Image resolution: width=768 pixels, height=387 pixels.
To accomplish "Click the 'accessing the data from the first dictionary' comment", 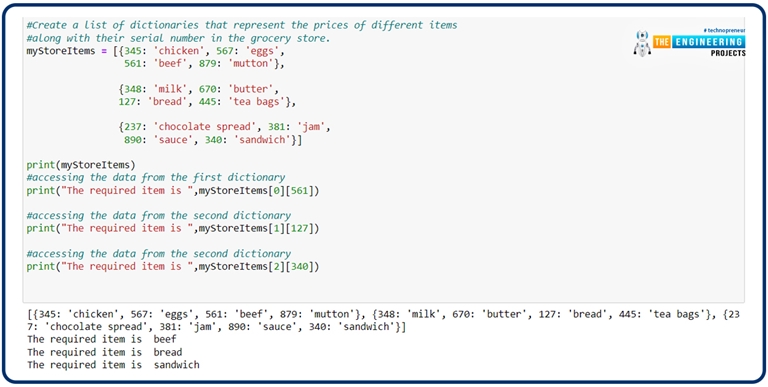I will [156, 177].
